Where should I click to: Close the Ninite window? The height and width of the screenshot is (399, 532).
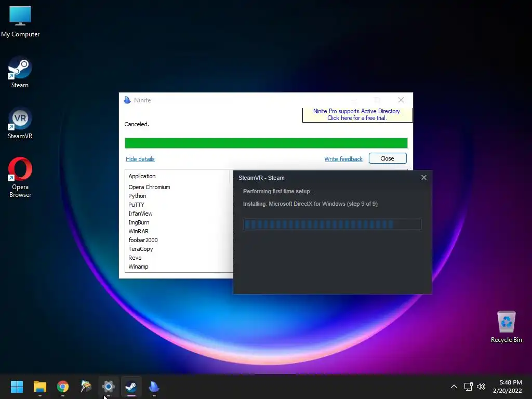tap(401, 100)
